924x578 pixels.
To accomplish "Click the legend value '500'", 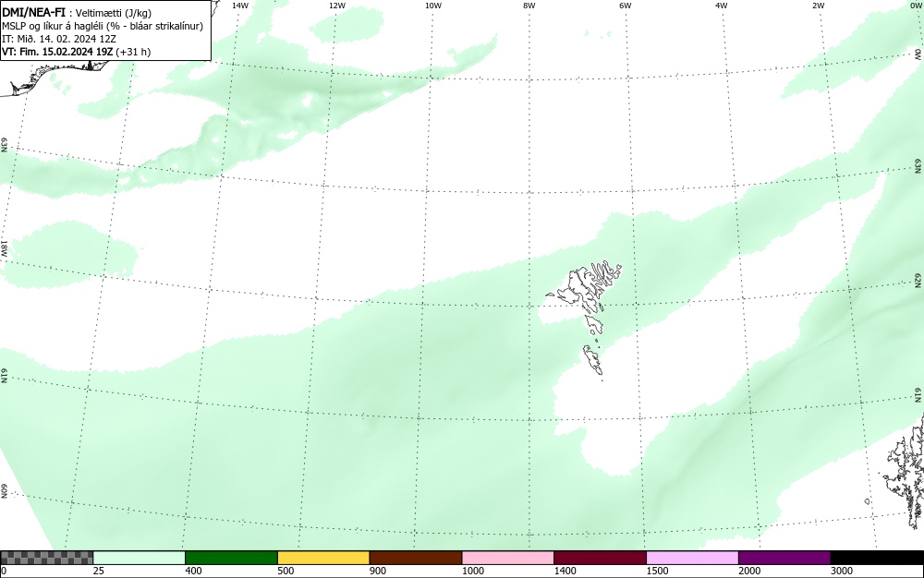I will point(286,571).
